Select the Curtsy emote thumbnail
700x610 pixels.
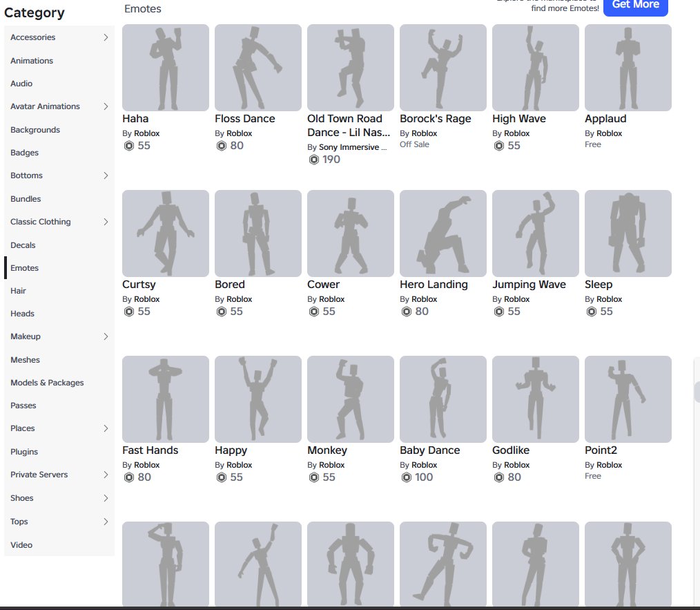(x=166, y=233)
